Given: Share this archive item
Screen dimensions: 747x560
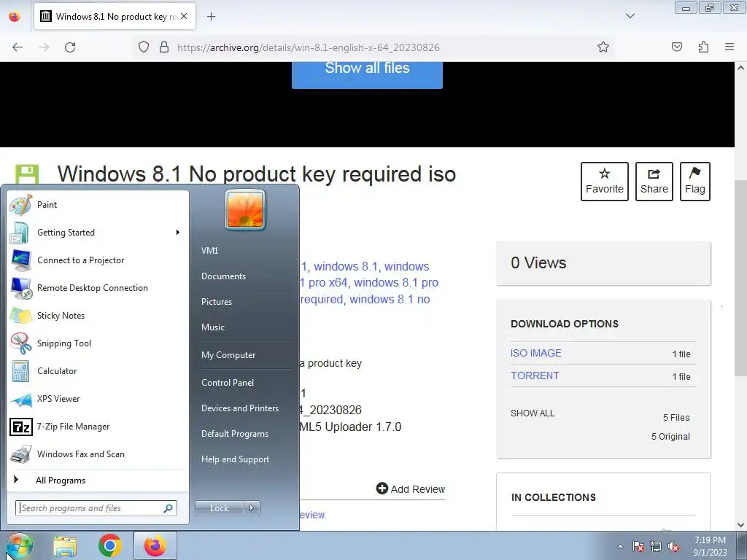Looking at the screenshot, I should (x=654, y=182).
